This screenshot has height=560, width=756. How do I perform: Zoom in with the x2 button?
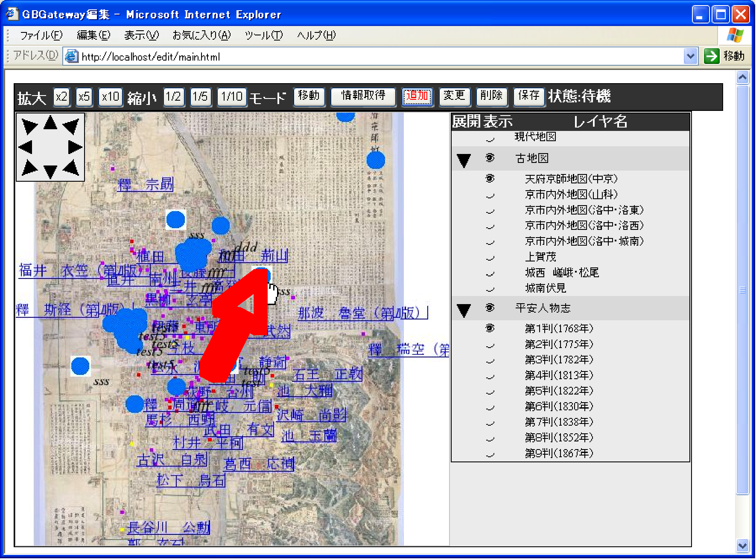pyautogui.click(x=61, y=97)
